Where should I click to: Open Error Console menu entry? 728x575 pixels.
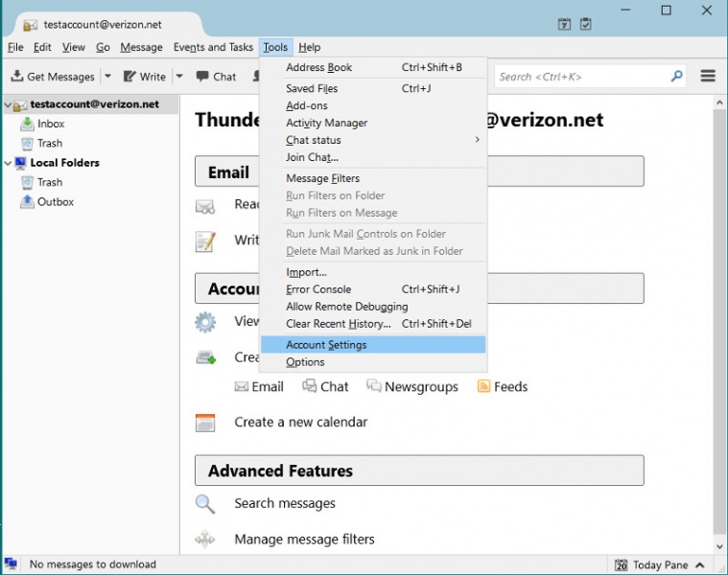(373, 289)
